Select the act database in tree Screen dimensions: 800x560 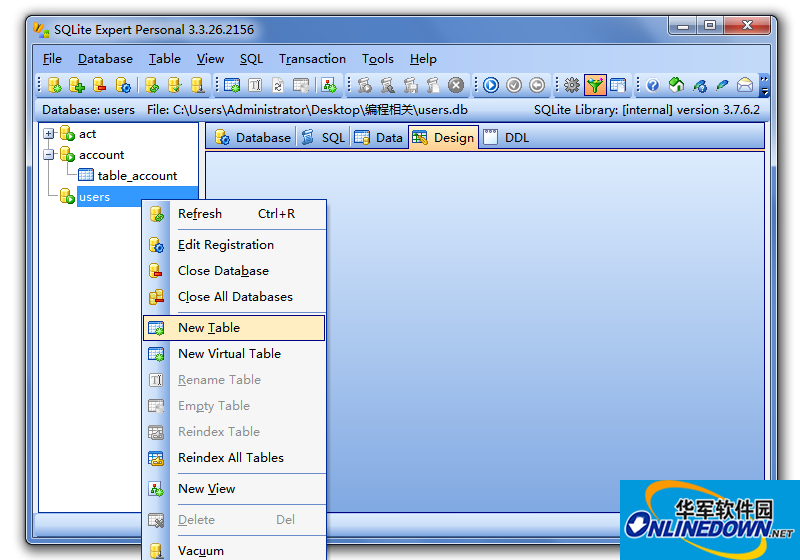pos(87,134)
